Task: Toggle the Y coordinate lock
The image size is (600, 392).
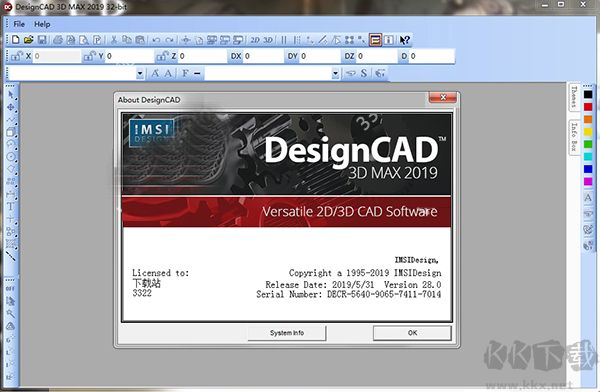Action: coord(89,56)
